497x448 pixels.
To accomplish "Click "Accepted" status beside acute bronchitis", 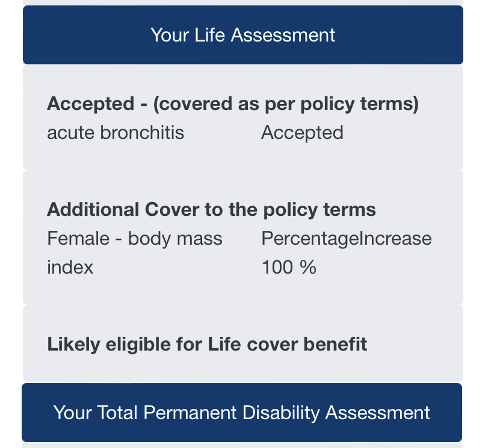I will point(302,132).
